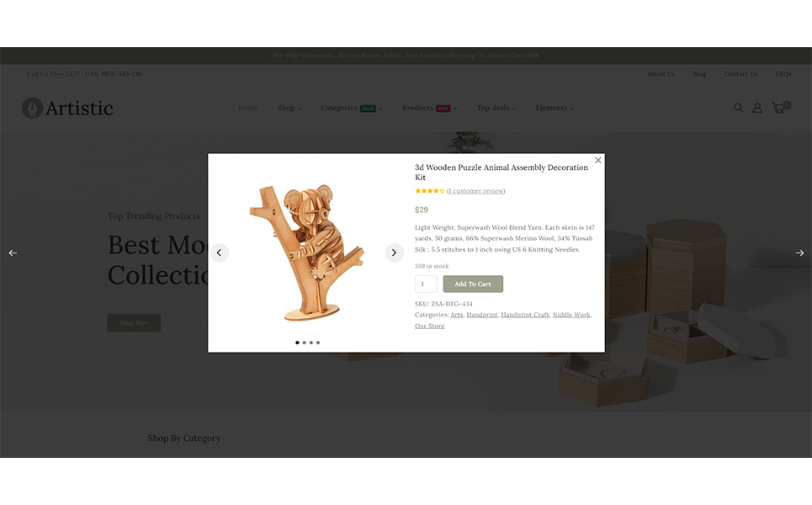812x505 pixels.
Task: Open the shopping cart icon
Action: pos(780,107)
